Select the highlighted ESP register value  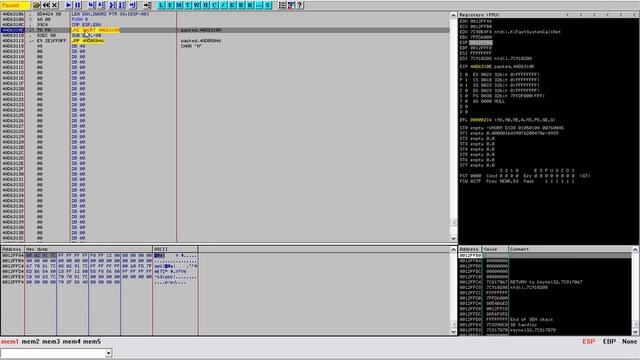481,42
